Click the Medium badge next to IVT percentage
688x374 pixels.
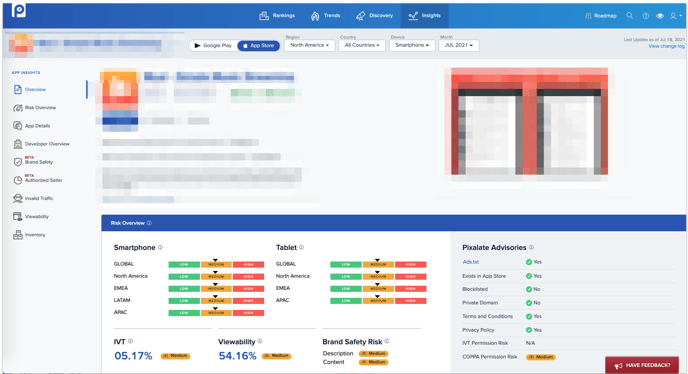tap(175, 356)
